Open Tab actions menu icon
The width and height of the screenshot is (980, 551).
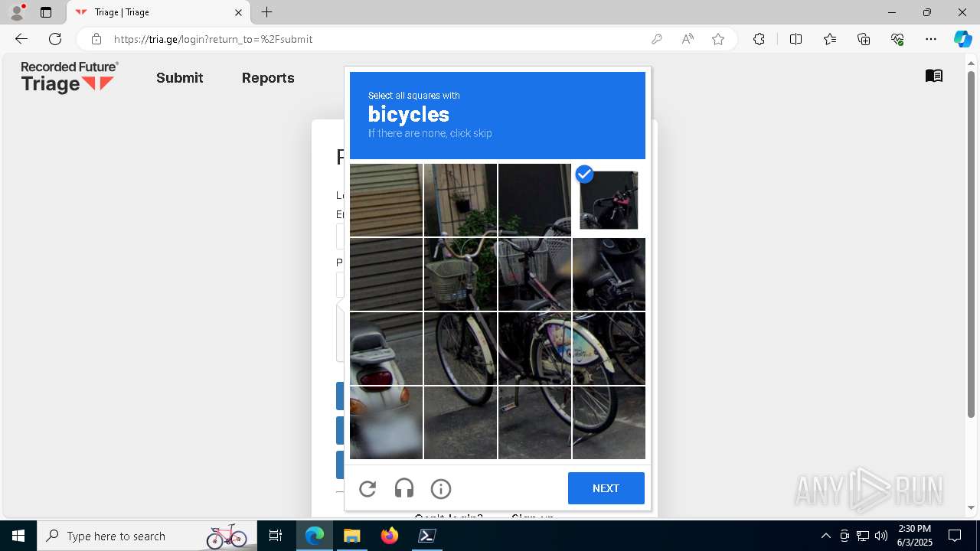click(x=46, y=12)
